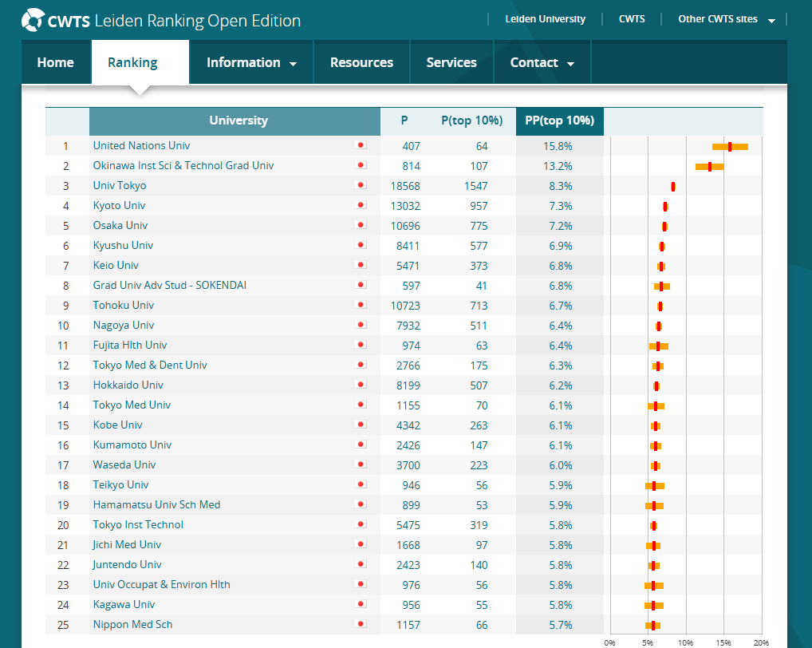Open the Contact dropdown menu
This screenshot has width=812, height=648.
point(542,62)
